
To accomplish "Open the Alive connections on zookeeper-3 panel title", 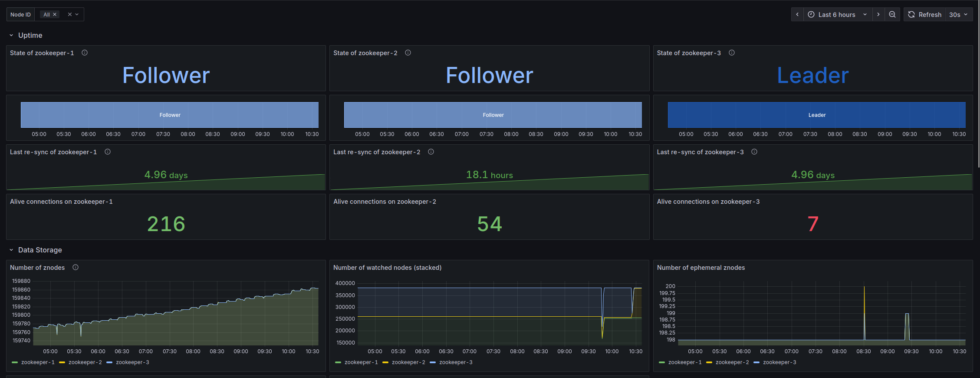I will 708,202.
